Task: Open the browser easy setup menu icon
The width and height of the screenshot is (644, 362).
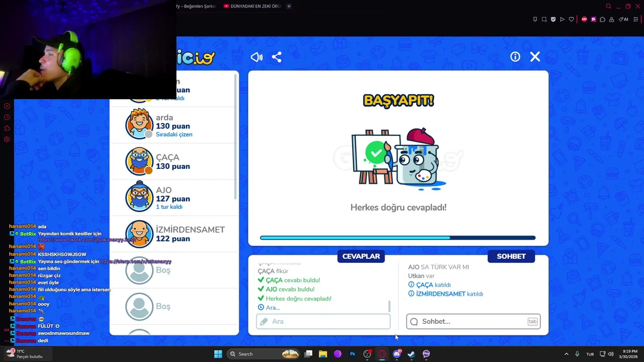Action: coord(636,19)
